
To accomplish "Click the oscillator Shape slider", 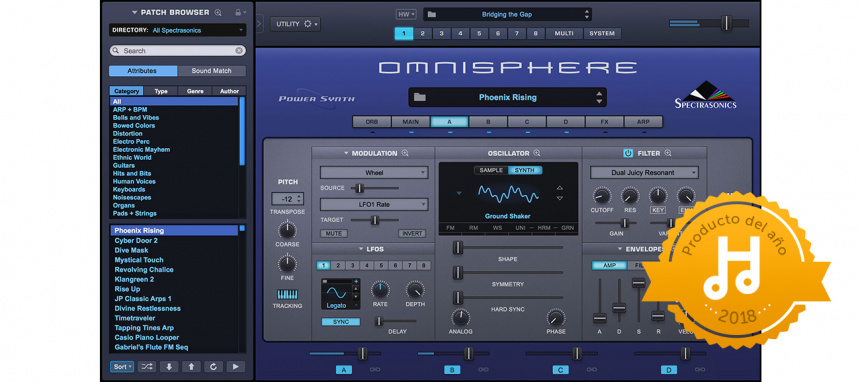I will pyautogui.click(x=508, y=248).
